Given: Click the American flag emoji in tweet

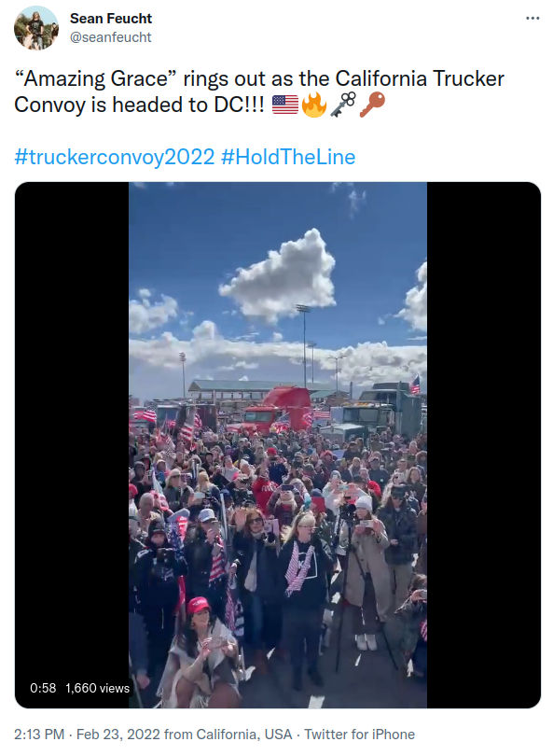Looking at the screenshot, I should coord(285,105).
